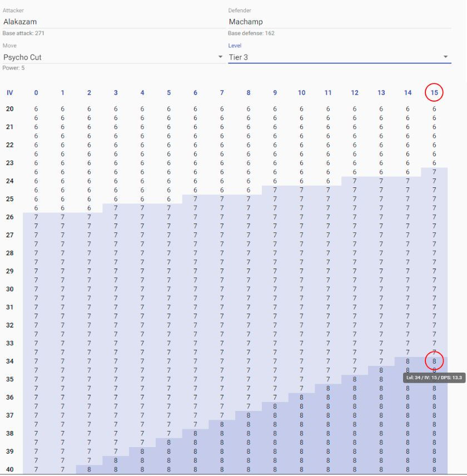The width and height of the screenshot is (467, 476).
Task: Click the Base attack: 271 text
Action: [x=23, y=33]
